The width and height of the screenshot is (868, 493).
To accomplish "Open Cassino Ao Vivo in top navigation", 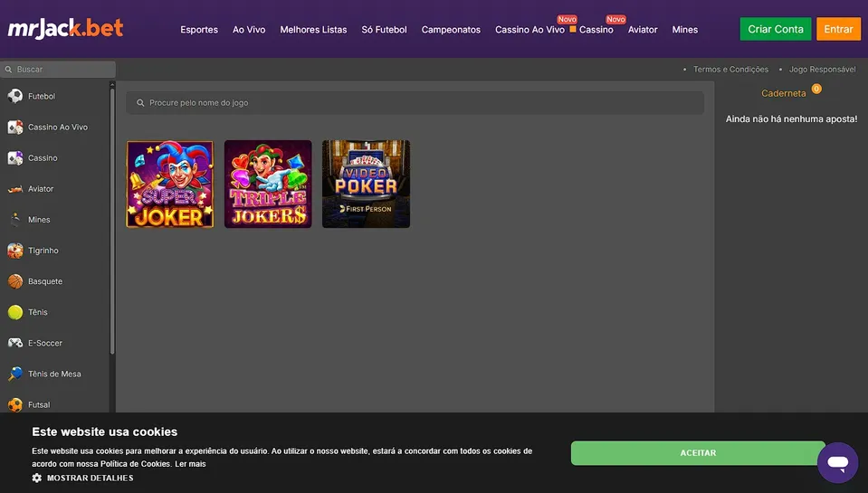I will tap(529, 29).
